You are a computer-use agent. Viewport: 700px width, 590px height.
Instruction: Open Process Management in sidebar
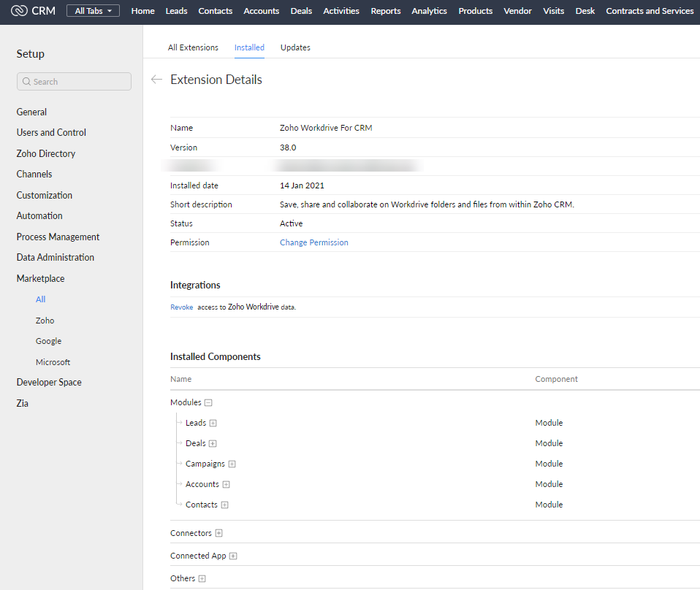[x=58, y=237]
